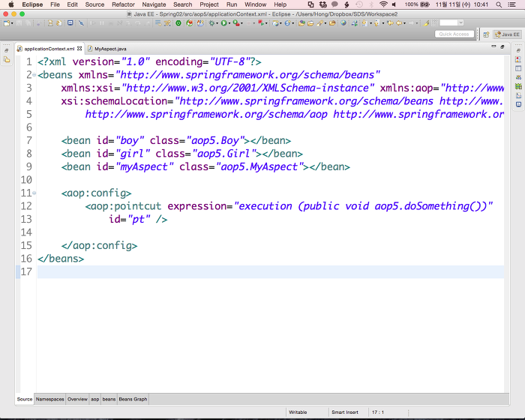Click the Spring boot dashboard green power icon

click(x=178, y=23)
